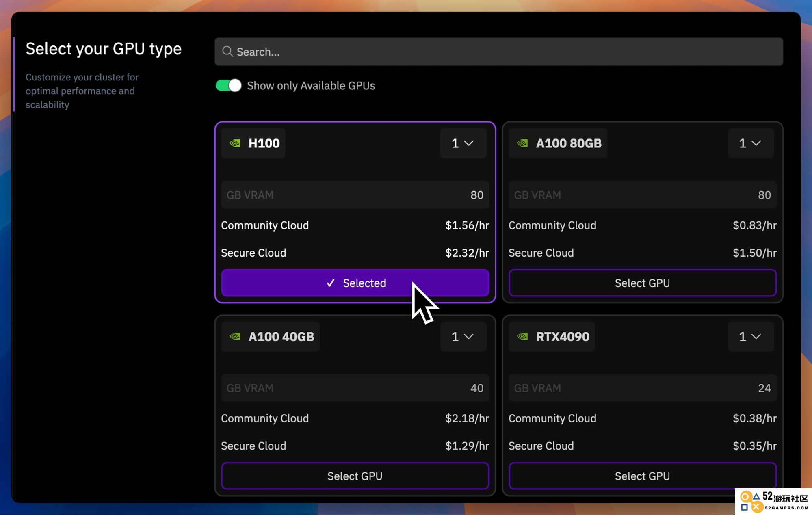Click the Community Cloud label on H100 card
The image size is (812, 515).
pos(265,225)
